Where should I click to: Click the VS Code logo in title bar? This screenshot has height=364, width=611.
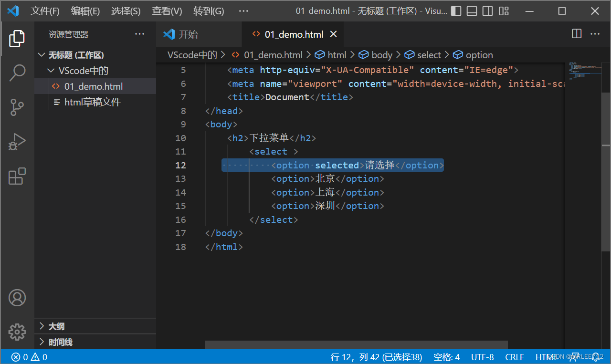click(13, 10)
